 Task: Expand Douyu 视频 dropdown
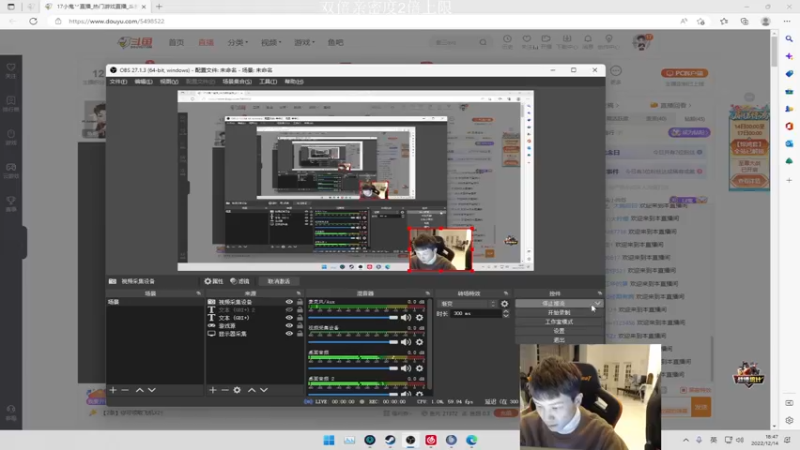coord(271,42)
